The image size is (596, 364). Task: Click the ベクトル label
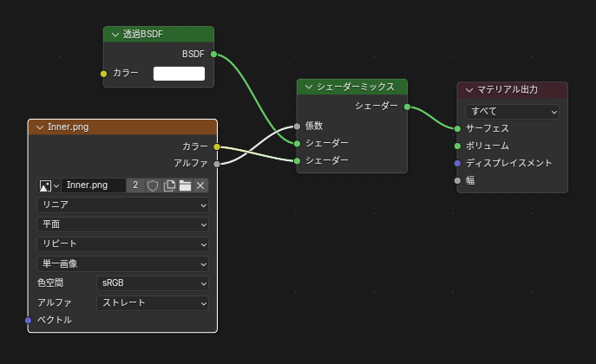(x=55, y=320)
